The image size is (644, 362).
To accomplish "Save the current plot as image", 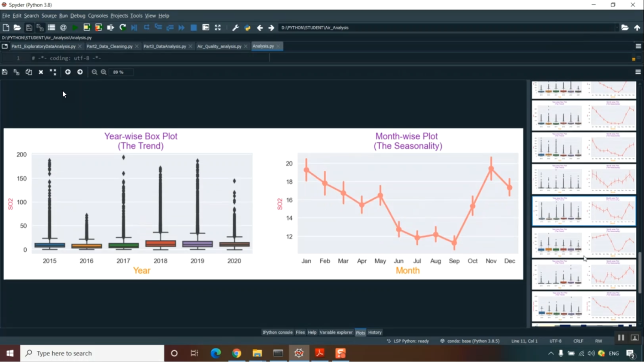I will point(5,72).
